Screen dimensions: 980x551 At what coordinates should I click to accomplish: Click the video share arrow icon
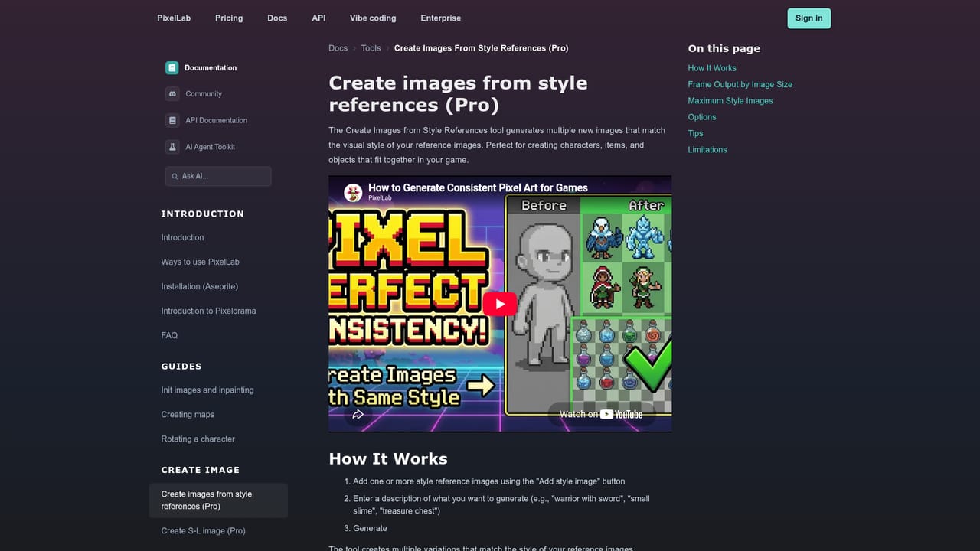(358, 414)
